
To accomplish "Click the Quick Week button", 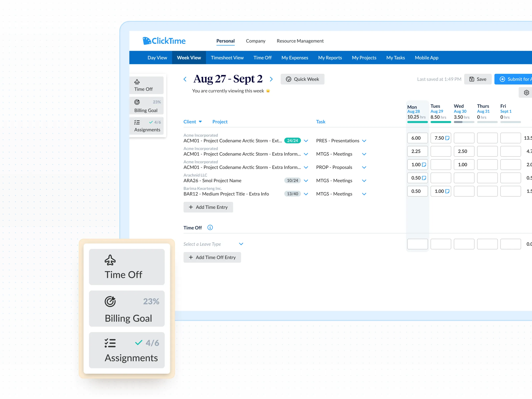I will (x=302, y=79).
